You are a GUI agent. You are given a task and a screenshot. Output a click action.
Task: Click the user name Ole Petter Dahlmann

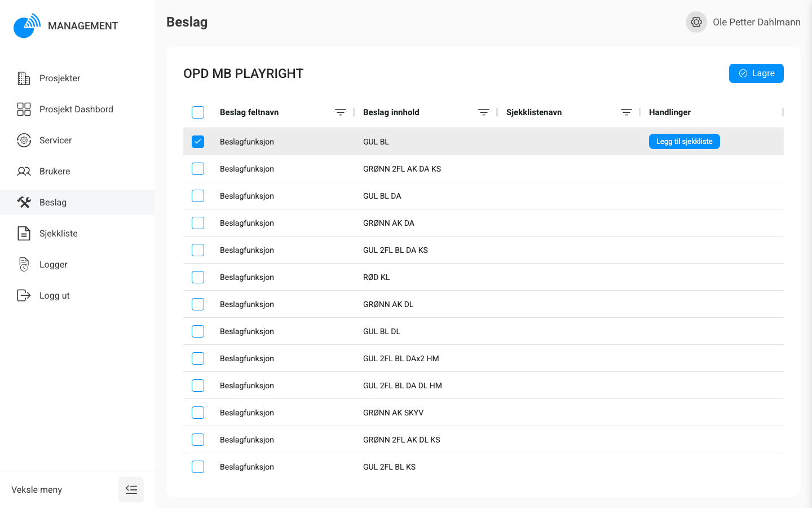(756, 22)
